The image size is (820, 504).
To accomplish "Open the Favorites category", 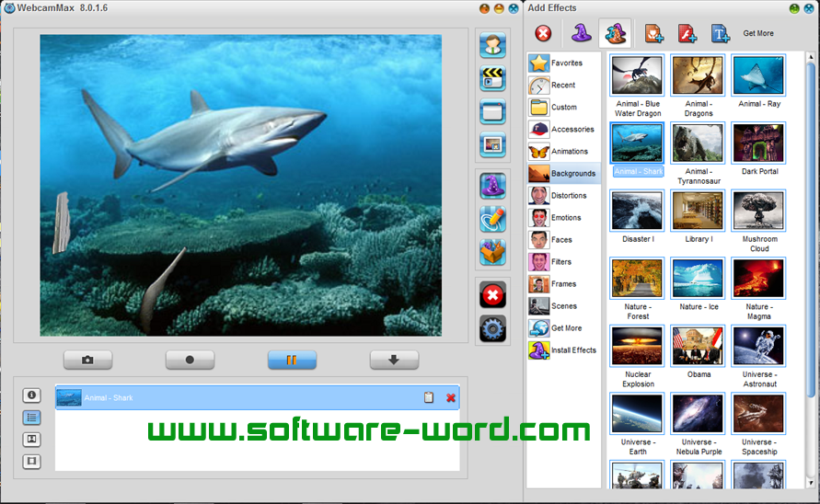I will pyautogui.click(x=564, y=63).
